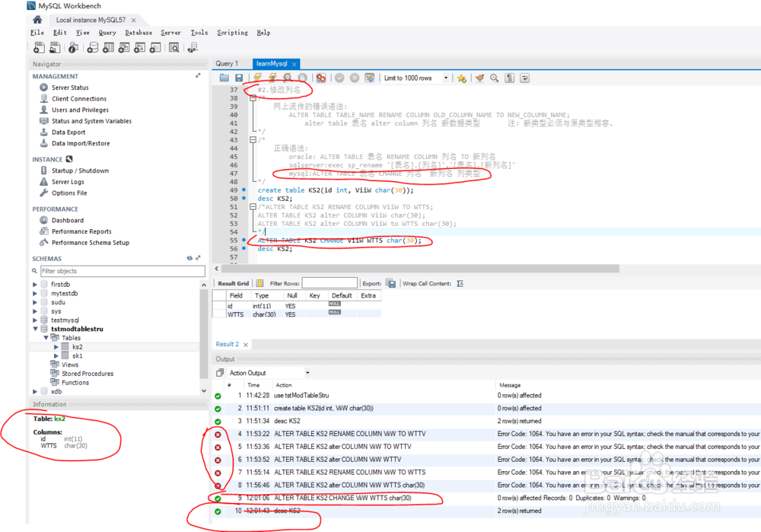Toggle word wrap icon in editor toolbar
Viewport: 761px width, 532px height.
coord(524,78)
